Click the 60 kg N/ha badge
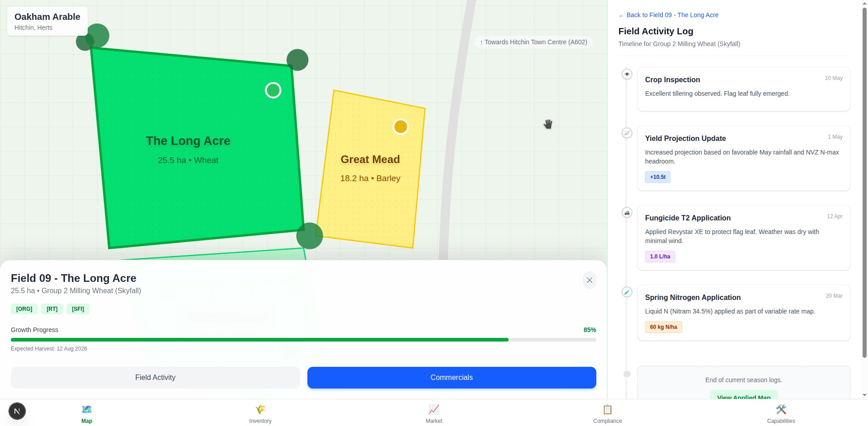Screen dimensions: 868x426 (x=663, y=327)
